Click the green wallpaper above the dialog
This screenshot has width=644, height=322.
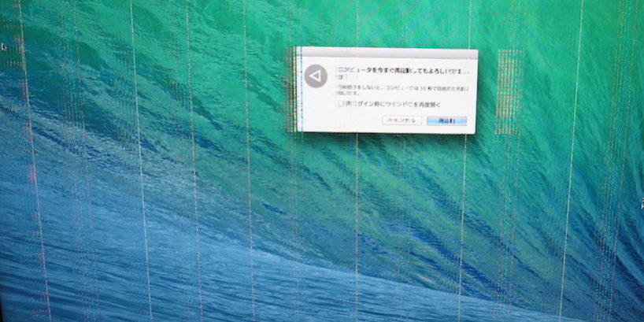click(x=386, y=24)
